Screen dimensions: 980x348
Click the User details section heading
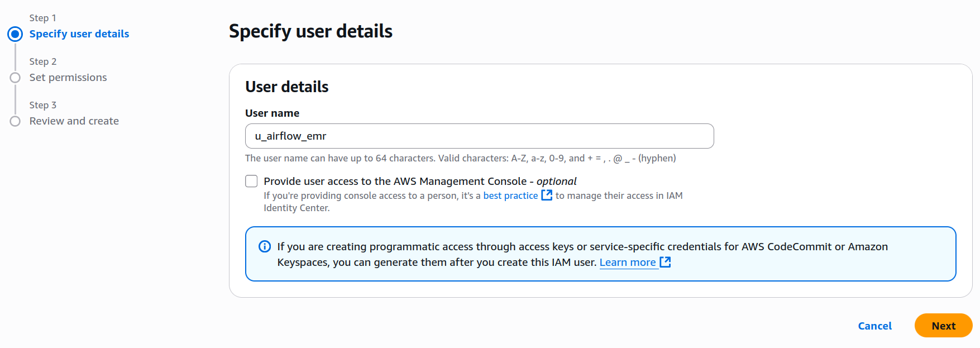pos(286,87)
